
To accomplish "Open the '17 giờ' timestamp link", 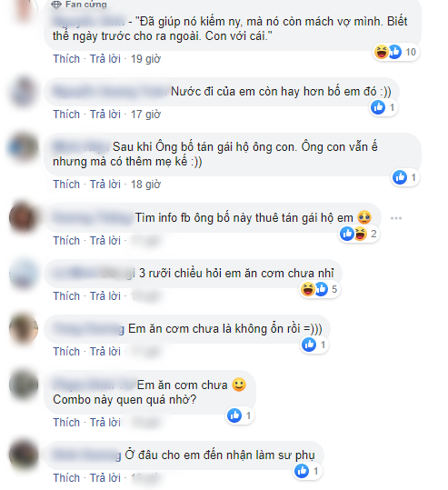I will point(145,115).
